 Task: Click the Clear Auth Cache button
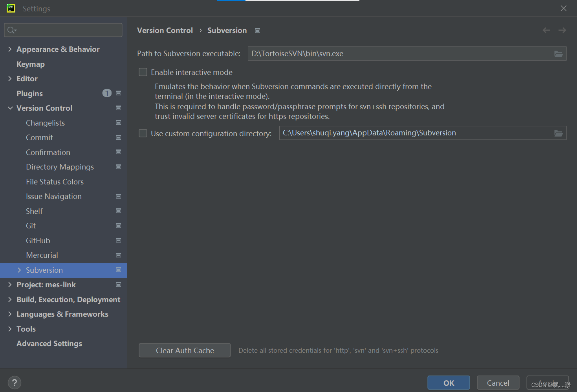click(185, 350)
